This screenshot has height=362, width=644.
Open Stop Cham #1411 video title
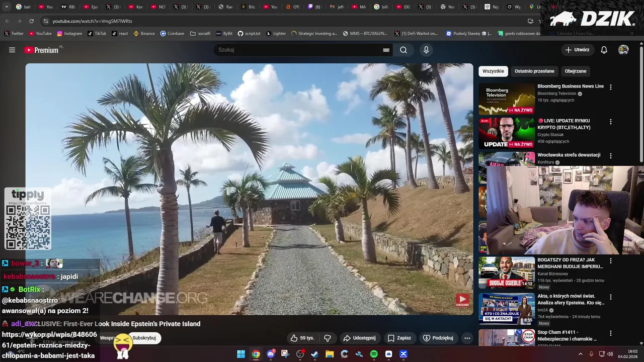click(567, 335)
